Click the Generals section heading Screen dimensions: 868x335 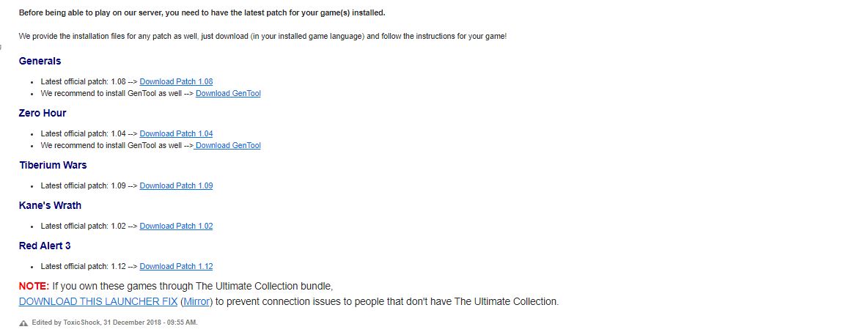(40, 61)
